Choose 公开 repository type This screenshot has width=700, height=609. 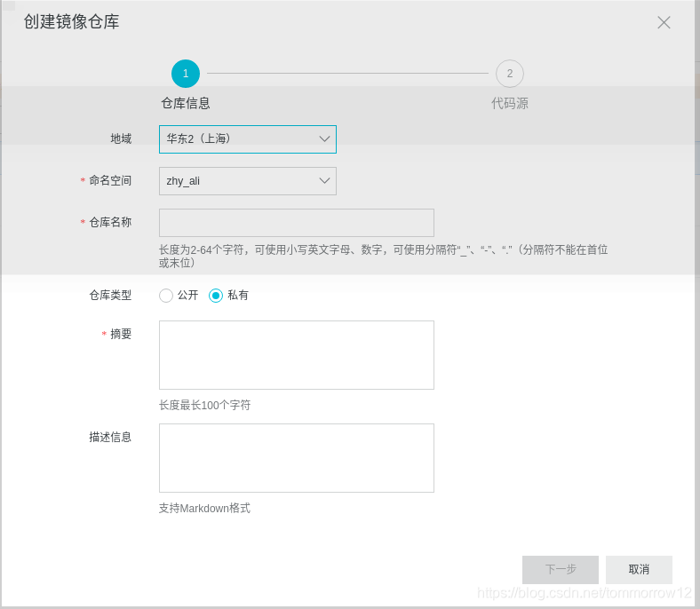pos(166,296)
